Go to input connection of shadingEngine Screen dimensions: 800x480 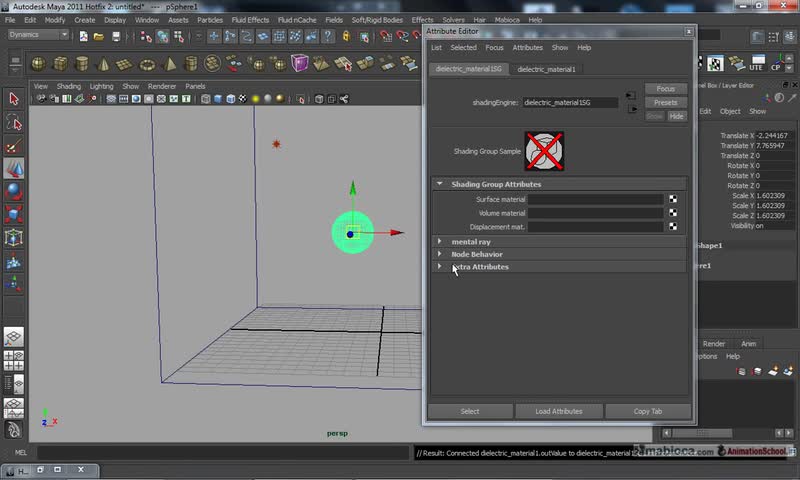pyautogui.click(x=631, y=96)
